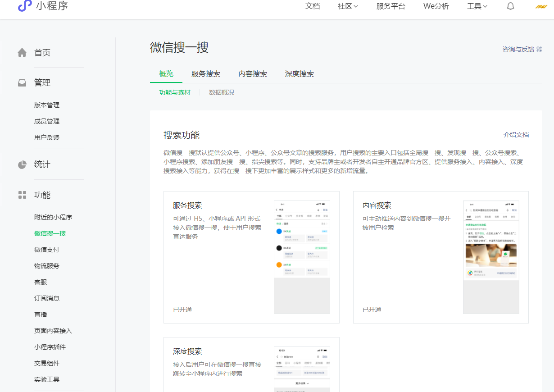This screenshot has width=554, height=392.
Task: Click the 首页 home icon
Action: [x=22, y=53]
